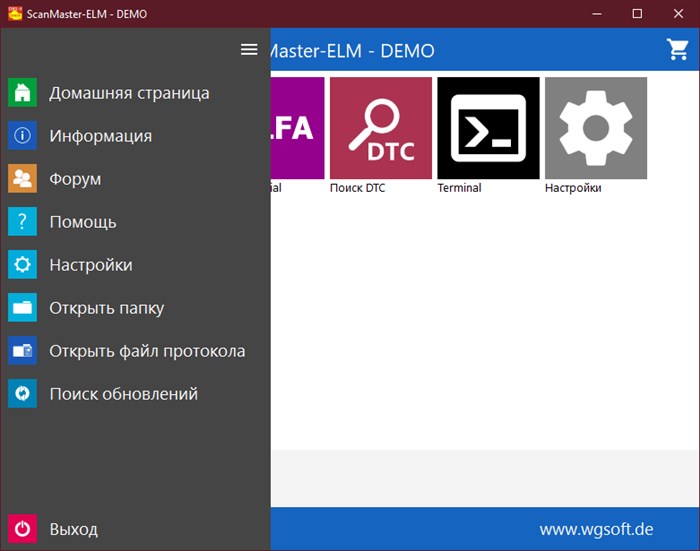Viewport: 700px width, 551px height.
Task: Click the protocol file icon
Action: point(22,351)
